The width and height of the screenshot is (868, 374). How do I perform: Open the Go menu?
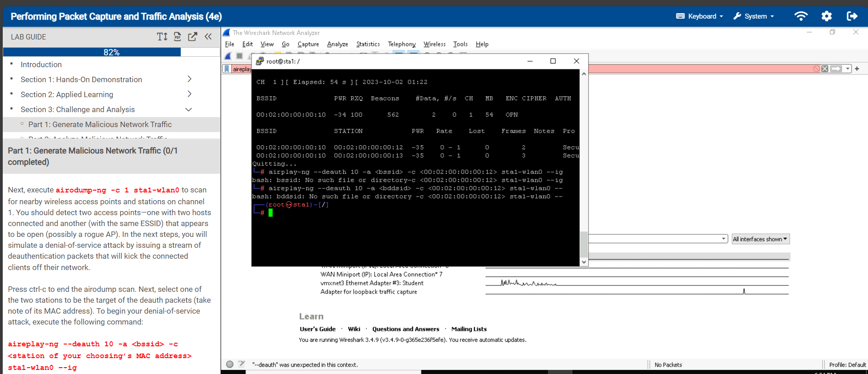click(x=286, y=44)
